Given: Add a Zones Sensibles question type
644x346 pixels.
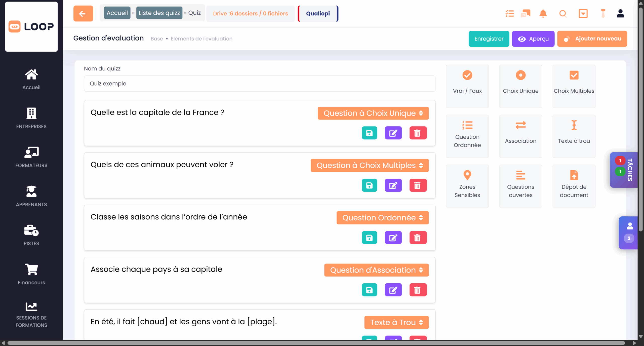Looking at the screenshot, I should (467, 186).
